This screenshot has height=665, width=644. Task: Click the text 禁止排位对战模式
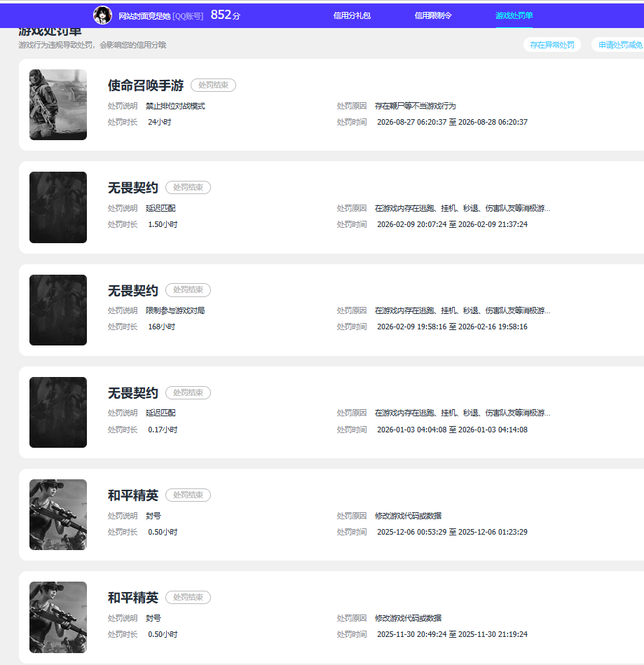coord(175,106)
